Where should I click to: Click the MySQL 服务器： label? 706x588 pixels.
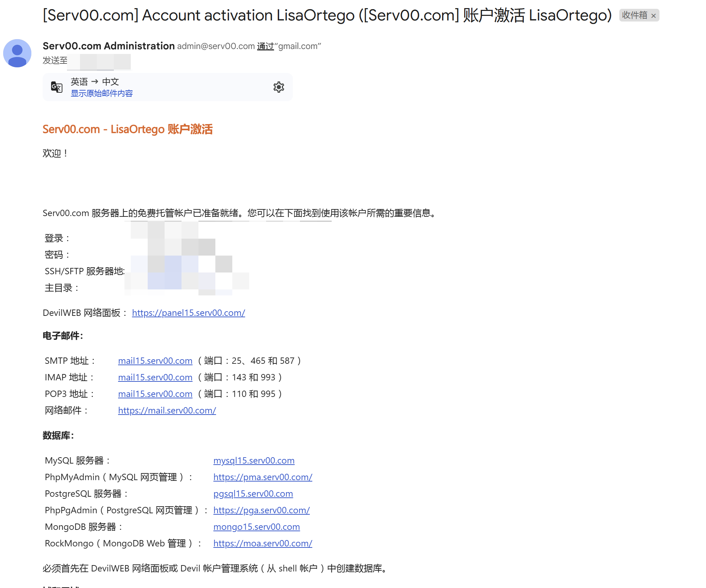[78, 460]
